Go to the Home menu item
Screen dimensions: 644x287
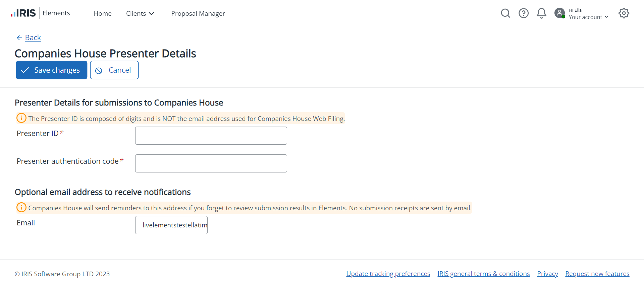coord(103,13)
